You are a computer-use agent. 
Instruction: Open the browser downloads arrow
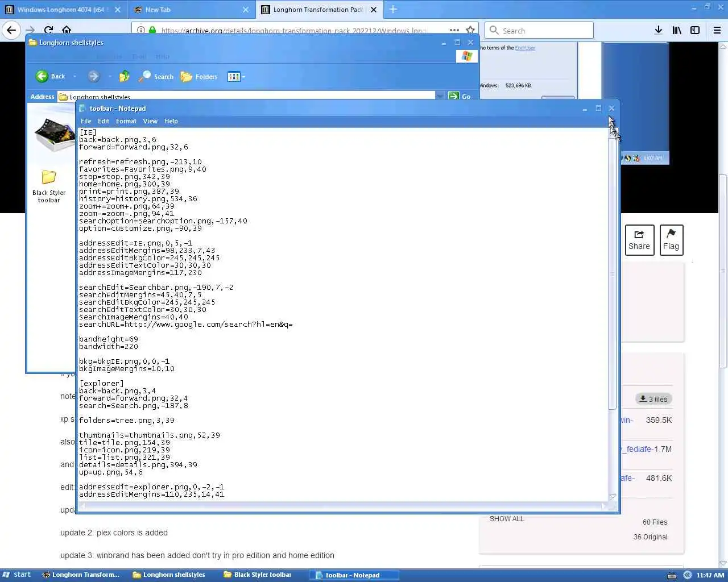click(x=658, y=30)
